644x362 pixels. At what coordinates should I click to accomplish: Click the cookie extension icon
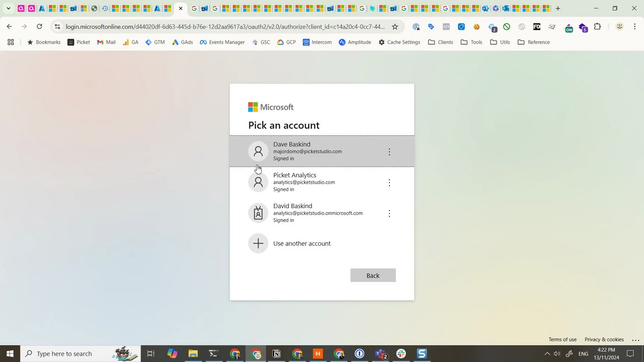pos(476,27)
